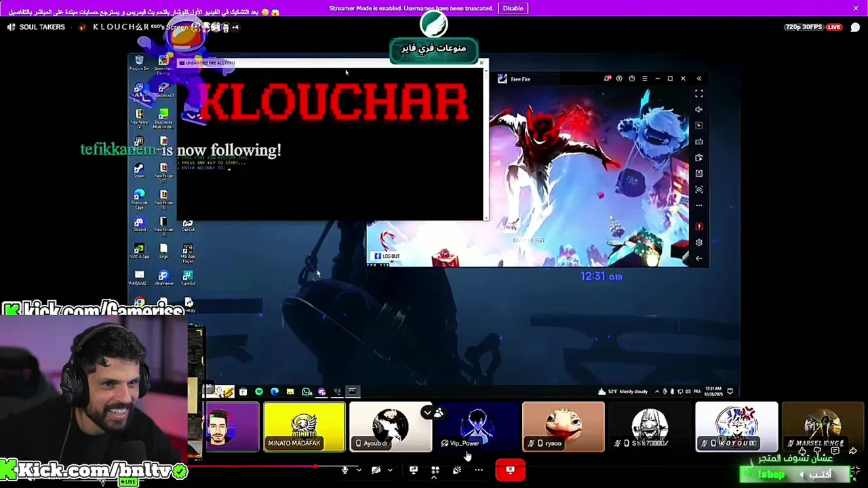Open BlueStacks hamburger menu

click(644, 79)
